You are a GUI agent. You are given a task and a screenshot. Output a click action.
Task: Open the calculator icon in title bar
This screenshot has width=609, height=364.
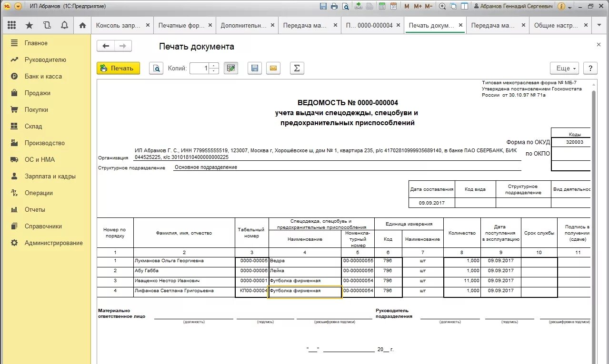coord(382,6)
